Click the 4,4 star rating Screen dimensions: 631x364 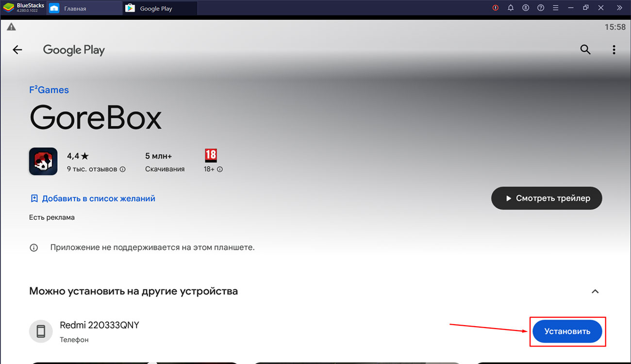[x=78, y=156]
